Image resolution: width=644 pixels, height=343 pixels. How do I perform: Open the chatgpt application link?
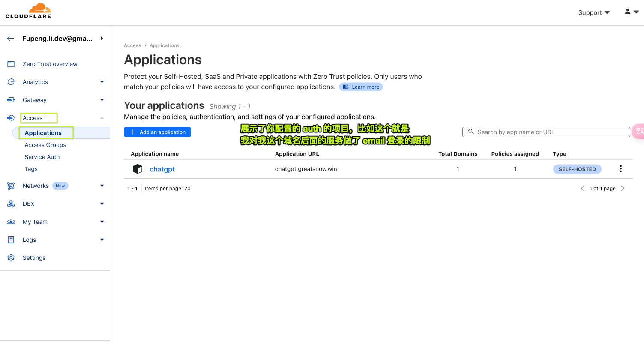162,169
